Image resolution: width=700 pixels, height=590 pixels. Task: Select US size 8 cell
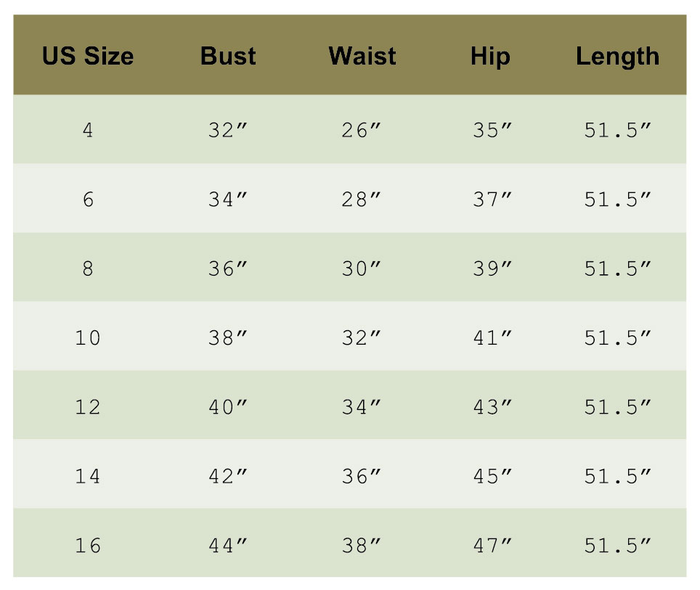click(x=88, y=269)
